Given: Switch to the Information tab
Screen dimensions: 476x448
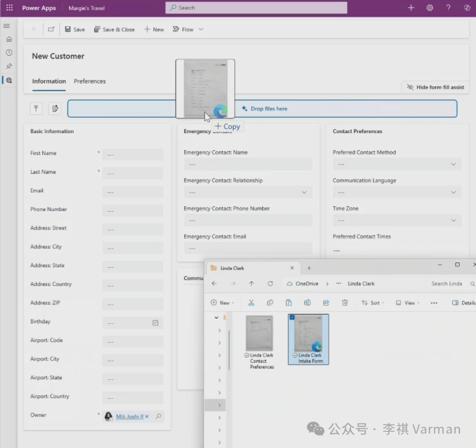Looking at the screenshot, I should [49, 81].
